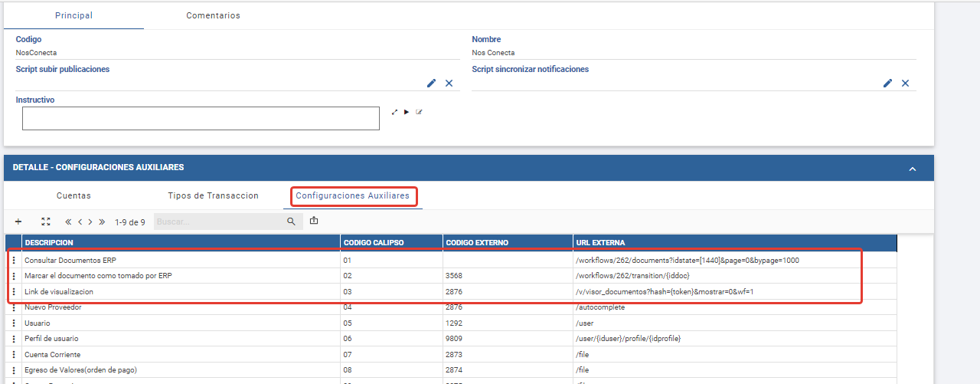Select cell Link de visualizacion

(181, 292)
